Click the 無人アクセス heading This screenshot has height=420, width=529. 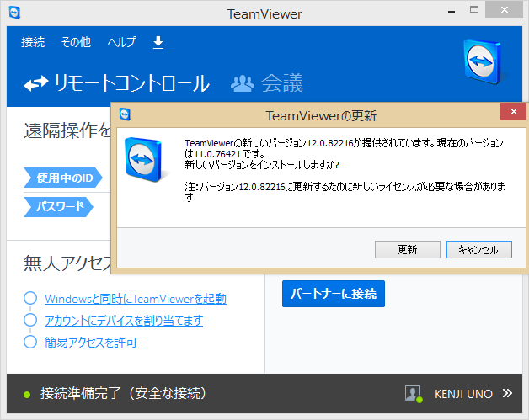[67, 263]
